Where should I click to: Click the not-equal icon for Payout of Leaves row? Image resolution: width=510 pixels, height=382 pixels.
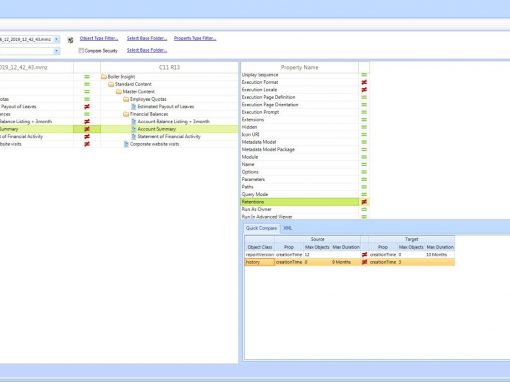[x=87, y=107]
